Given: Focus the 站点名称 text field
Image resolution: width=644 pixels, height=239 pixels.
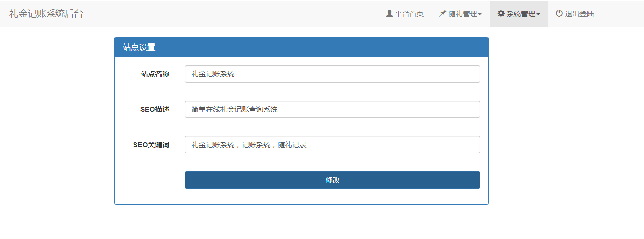Looking at the screenshot, I should (332, 74).
